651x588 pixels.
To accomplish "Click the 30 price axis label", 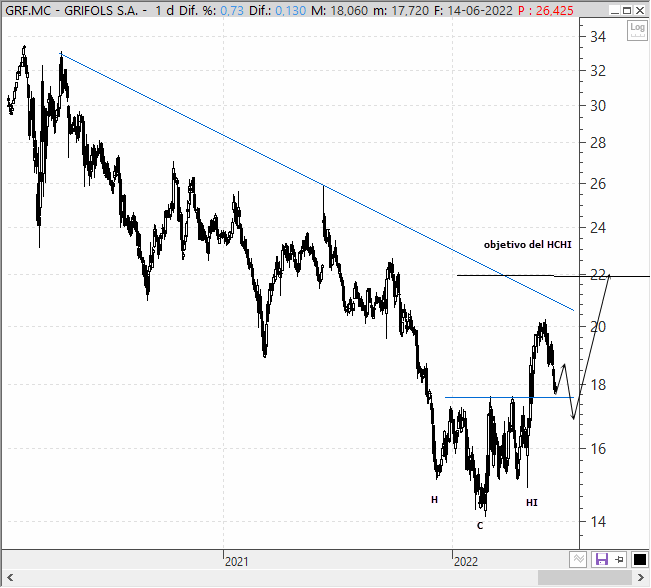I will coord(598,106).
